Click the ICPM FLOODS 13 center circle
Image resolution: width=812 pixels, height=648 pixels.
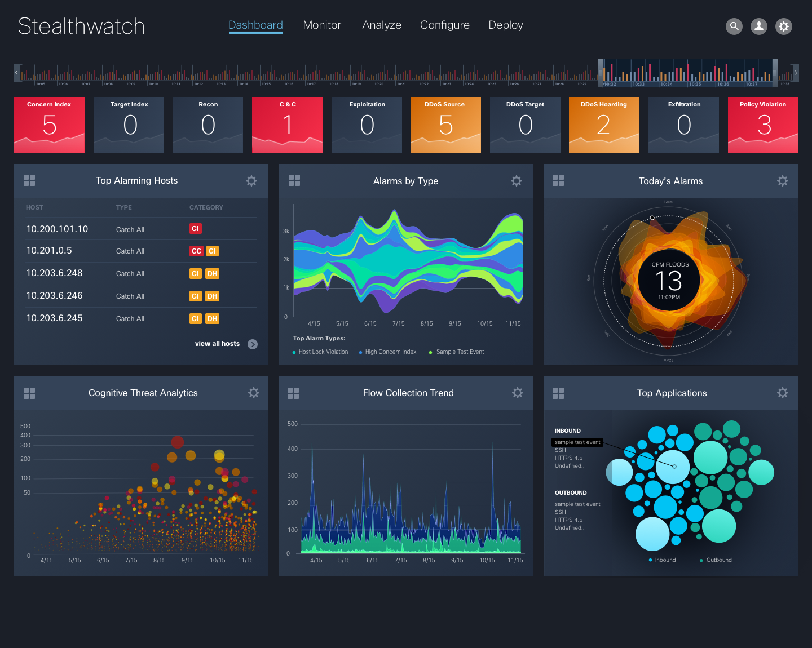(669, 280)
